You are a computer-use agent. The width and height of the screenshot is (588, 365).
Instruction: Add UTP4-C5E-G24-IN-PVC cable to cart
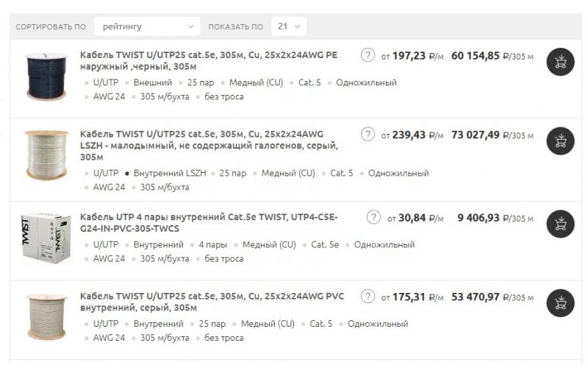560,224
